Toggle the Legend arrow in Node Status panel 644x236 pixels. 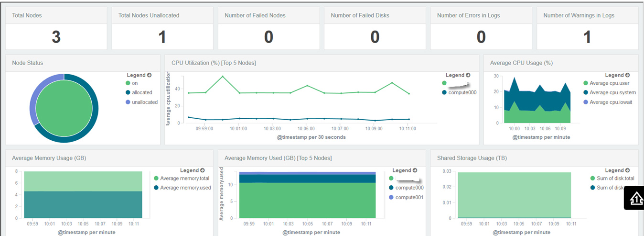pyautogui.click(x=150, y=75)
